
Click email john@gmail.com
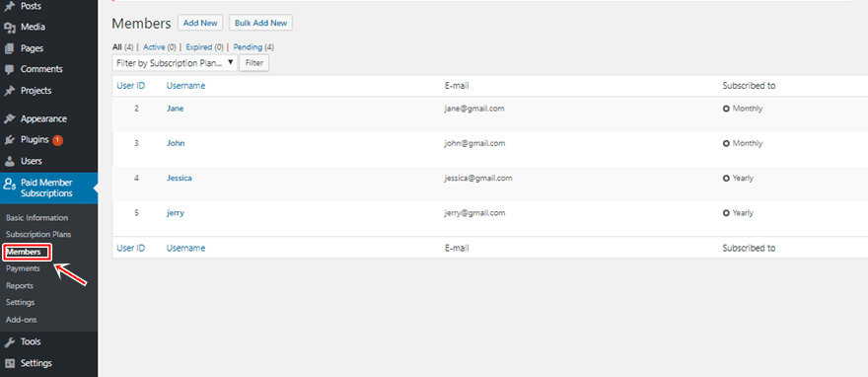click(475, 143)
